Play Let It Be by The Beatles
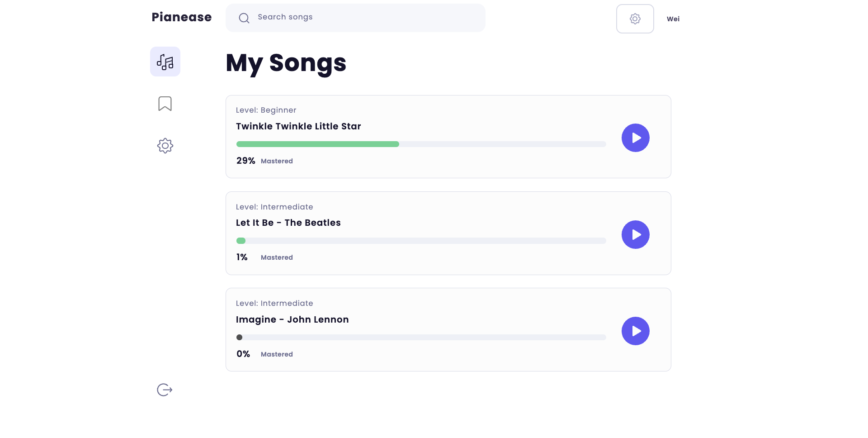 point(636,234)
